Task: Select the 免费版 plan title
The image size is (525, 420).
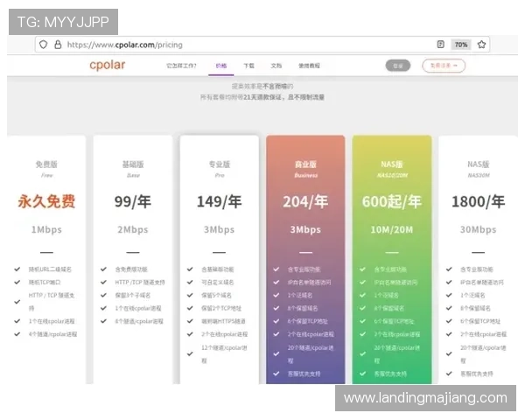Action: [46, 164]
